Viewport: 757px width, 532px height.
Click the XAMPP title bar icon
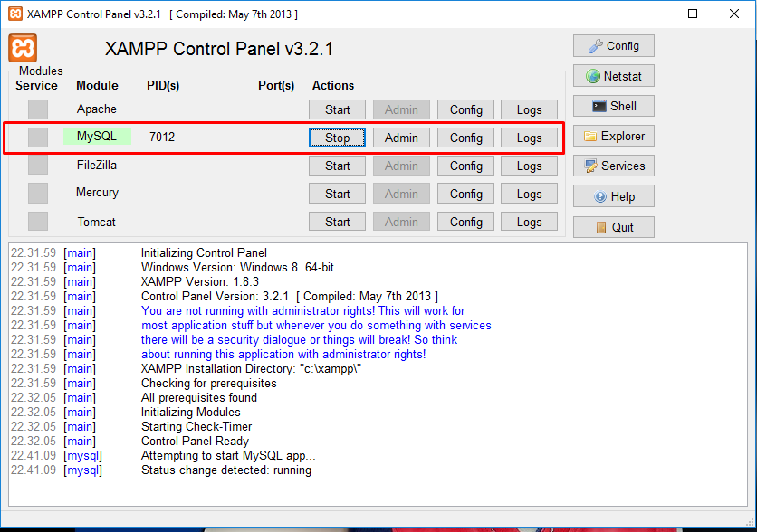(x=15, y=14)
